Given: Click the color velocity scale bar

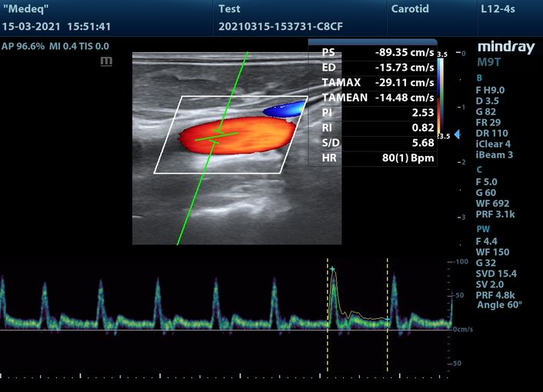Looking at the screenshot, I should coord(440,96).
